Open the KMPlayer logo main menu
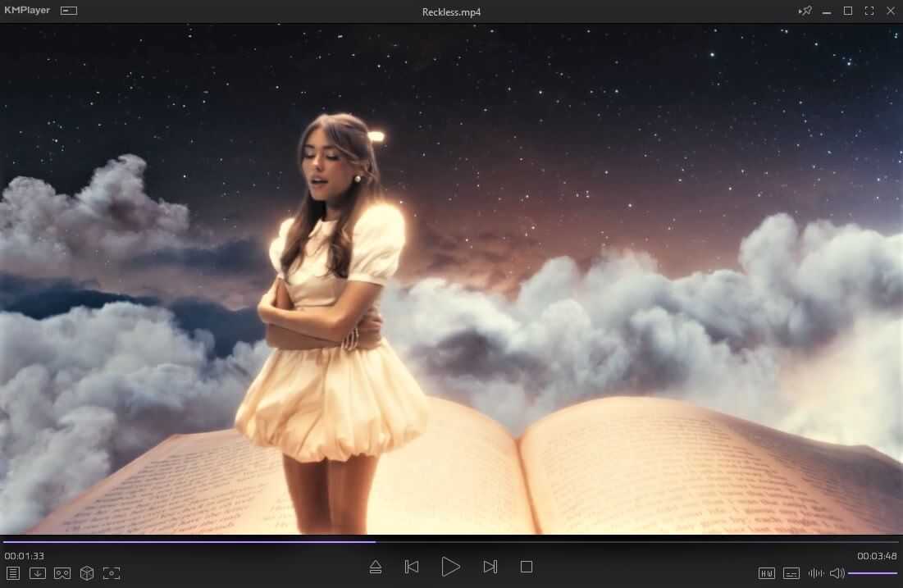 click(27, 11)
